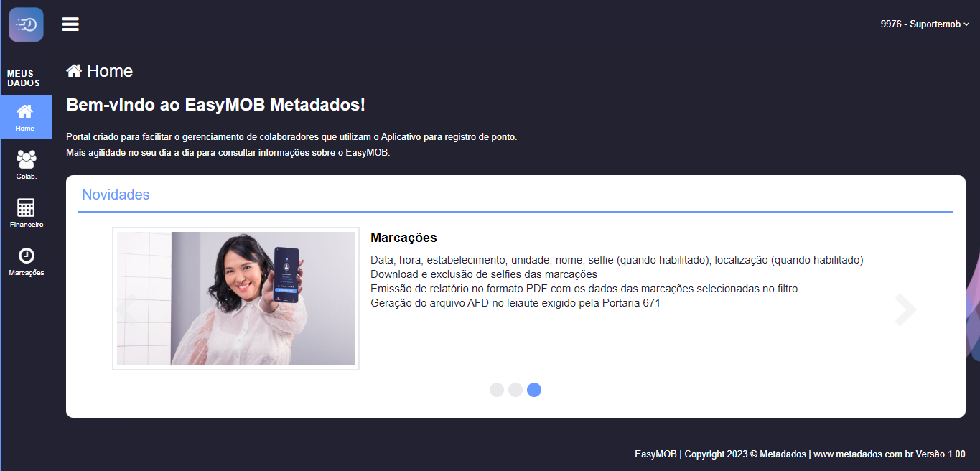Open the Marcações clock section
Image resolution: width=980 pixels, height=471 pixels.
(26, 261)
